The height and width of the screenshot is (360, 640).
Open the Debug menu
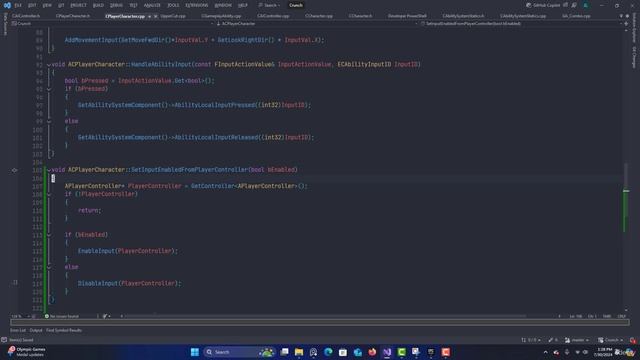click(x=116, y=5)
